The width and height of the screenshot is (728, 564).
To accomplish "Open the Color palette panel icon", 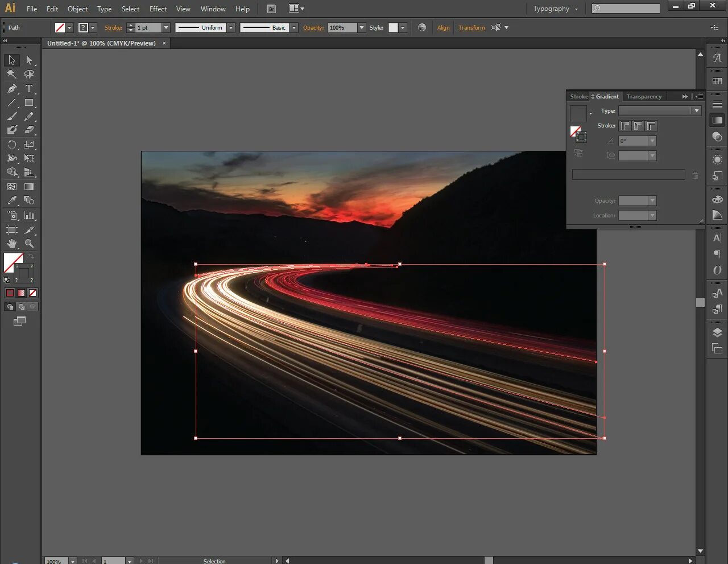I will (x=717, y=200).
